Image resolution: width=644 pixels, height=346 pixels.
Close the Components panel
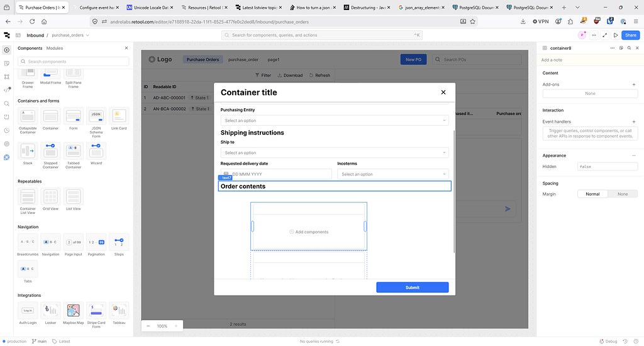(126, 48)
